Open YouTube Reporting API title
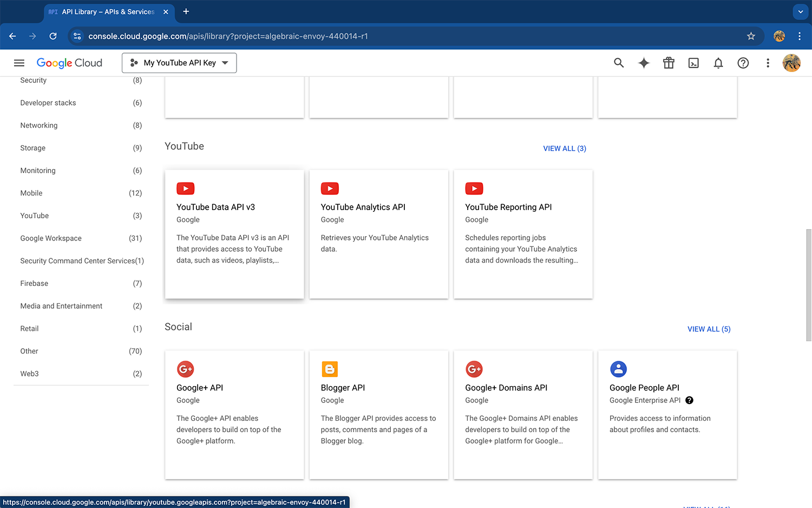 click(508, 207)
